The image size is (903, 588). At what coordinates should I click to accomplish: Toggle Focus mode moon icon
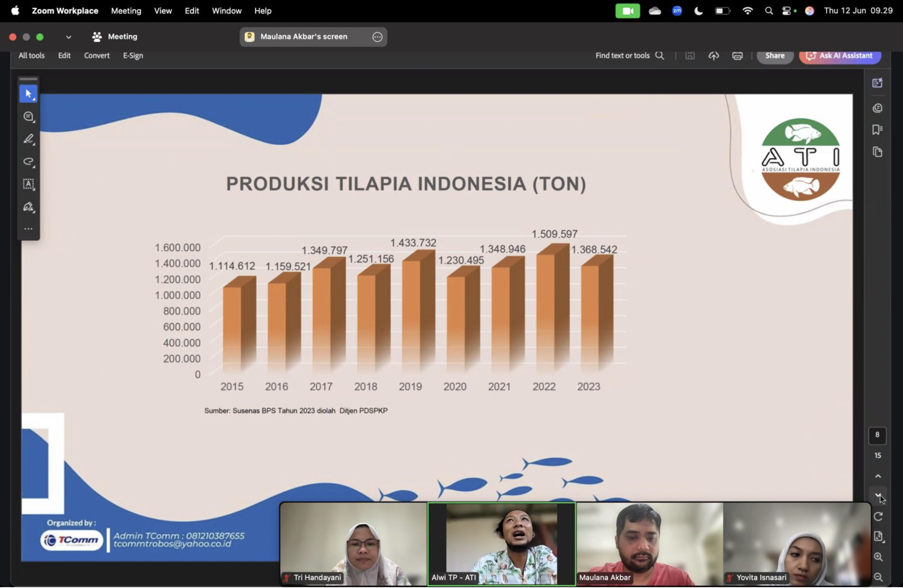698,11
